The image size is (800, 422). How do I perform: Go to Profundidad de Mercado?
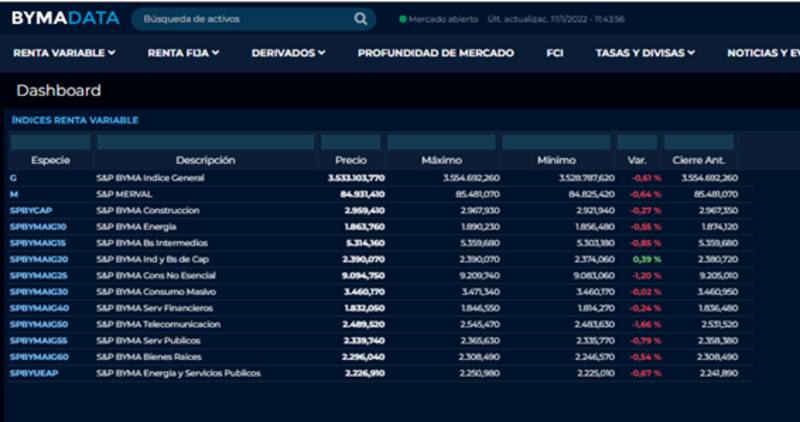click(x=435, y=53)
